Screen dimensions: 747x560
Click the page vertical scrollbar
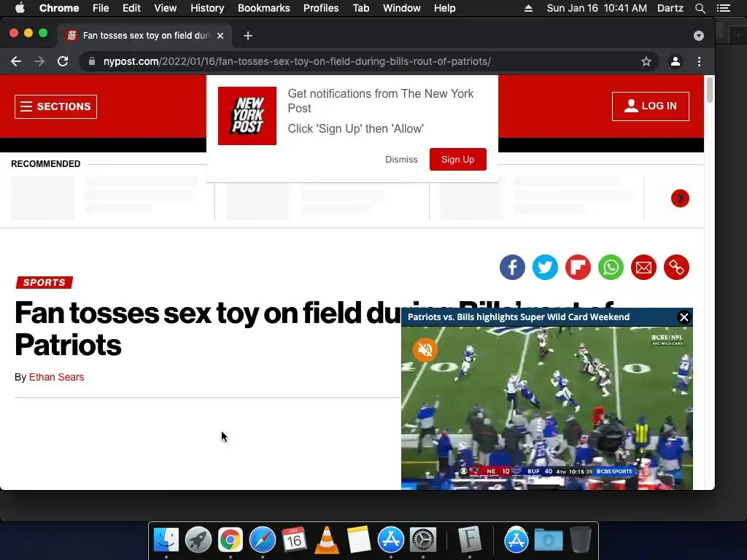709,90
